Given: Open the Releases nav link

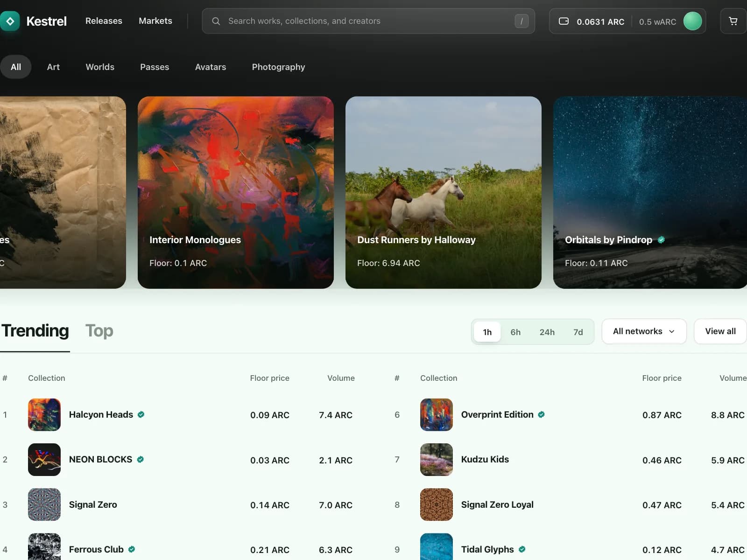Looking at the screenshot, I should (x=104, y=21).
